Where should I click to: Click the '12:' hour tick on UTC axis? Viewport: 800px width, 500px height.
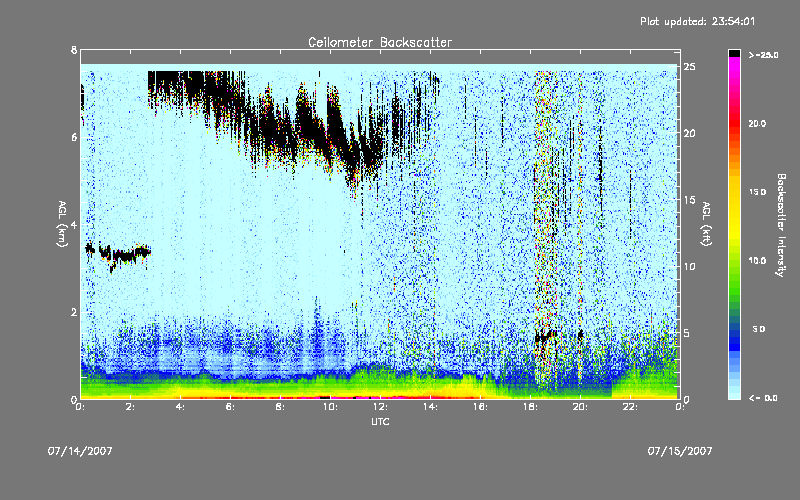tap(380, 407)
